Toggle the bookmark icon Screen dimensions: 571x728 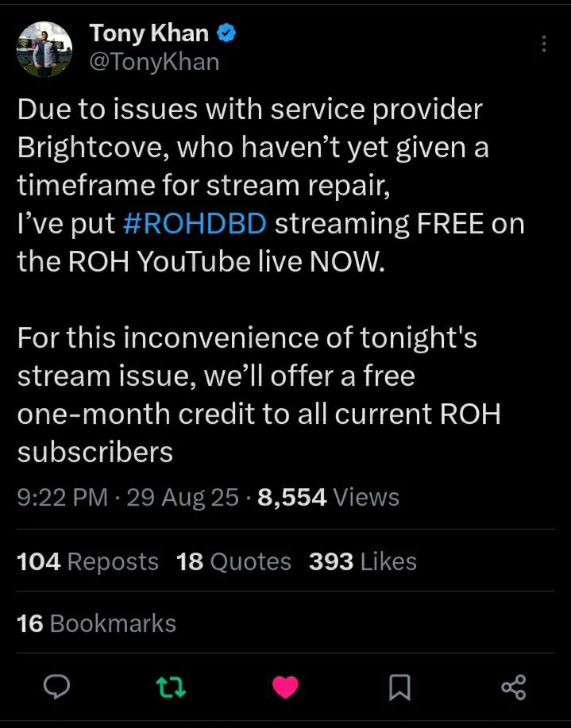[399, 688]
